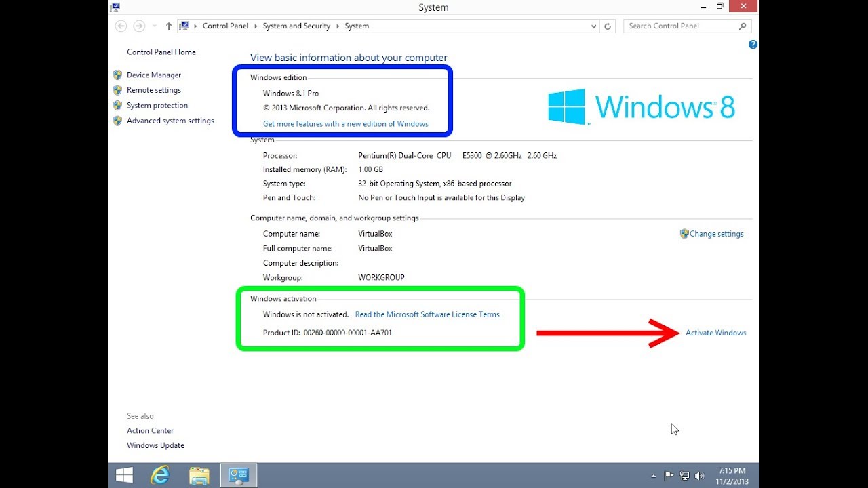
Task: Click Get more features with a new edition of Windows
Action: (346, 124)
